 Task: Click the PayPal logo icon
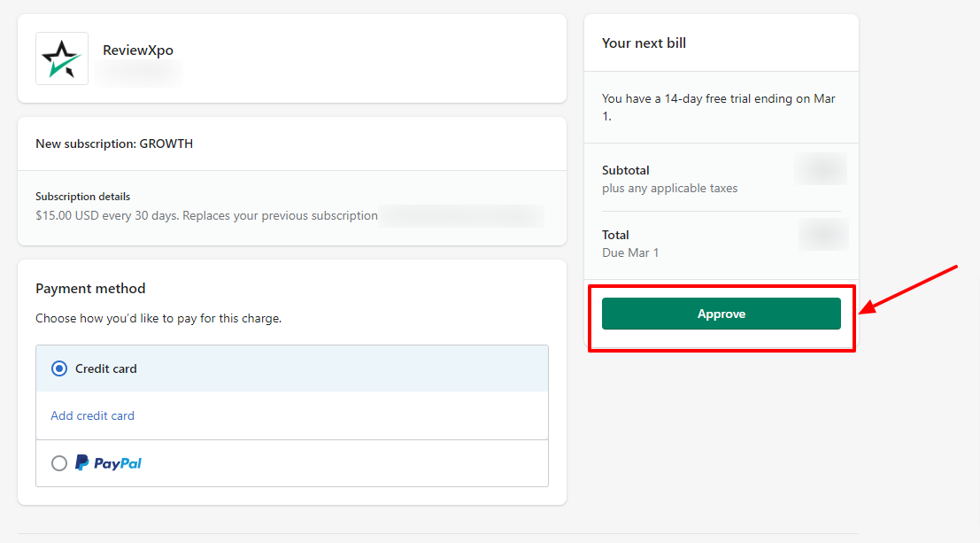pyautogui.click(x=109, y=463)
